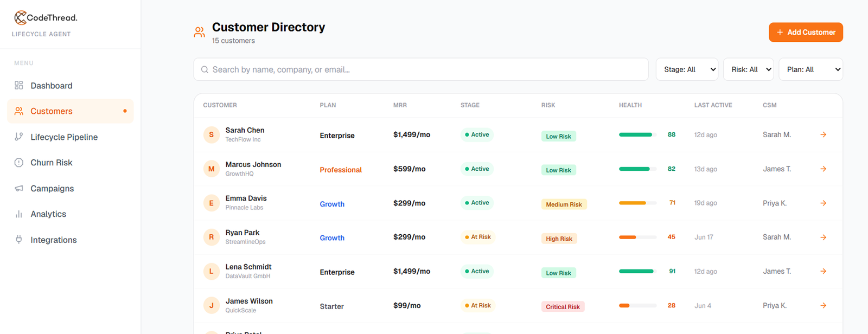The height and width of the screenshot is (334, 868).
Task: Open the Churn Risk alert icon
Action: point(19,163)
